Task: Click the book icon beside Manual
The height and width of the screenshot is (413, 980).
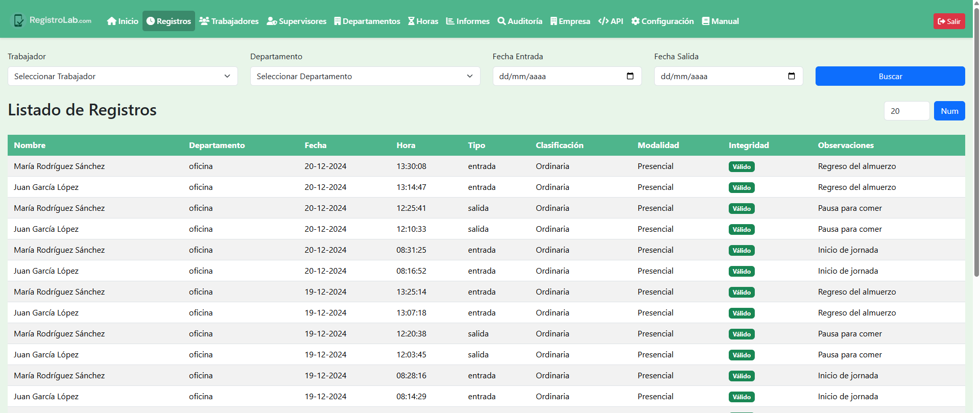Action: coord(706,21)
